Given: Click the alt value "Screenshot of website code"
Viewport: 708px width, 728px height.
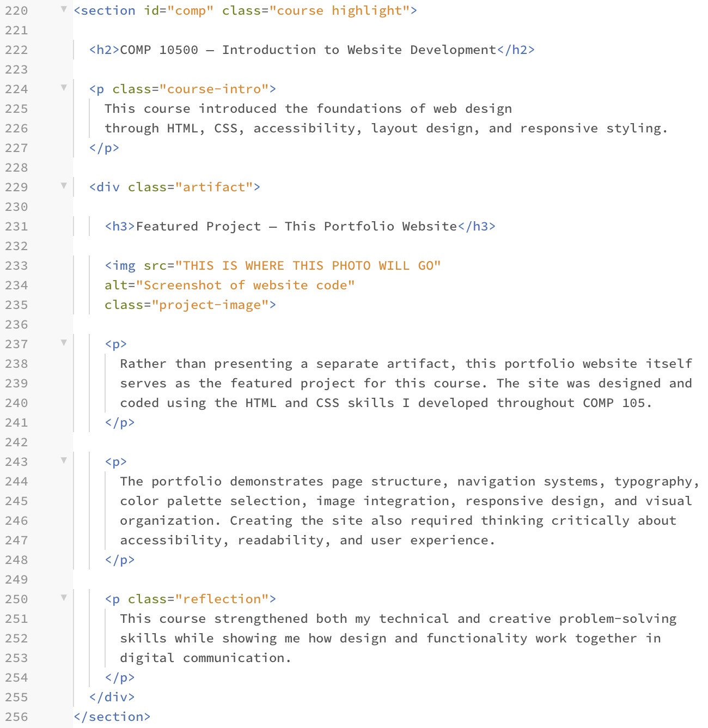Looking at the screenshot, I should [x=245, y=286].
